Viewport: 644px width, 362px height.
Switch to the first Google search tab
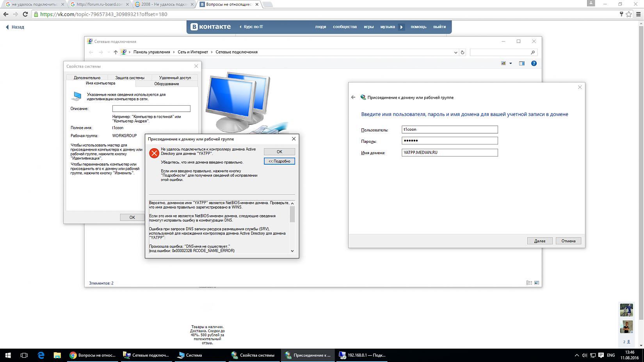pos(35,4)
